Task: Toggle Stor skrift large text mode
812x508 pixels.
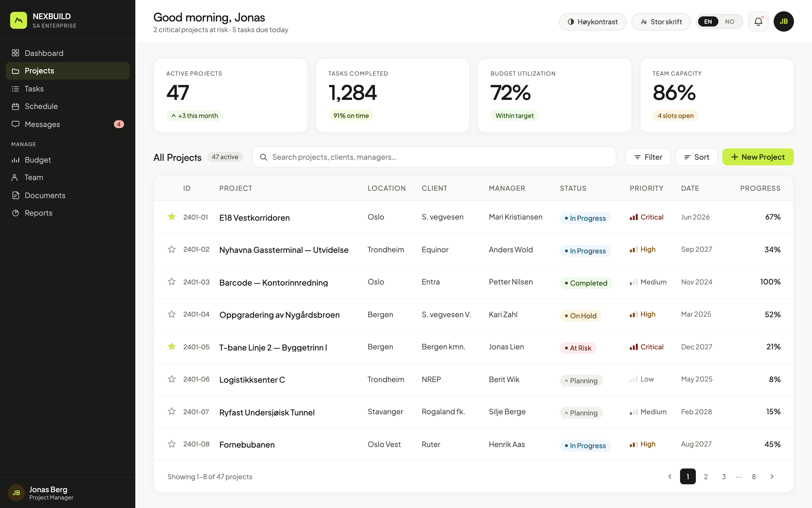Action: click(661, 22)
